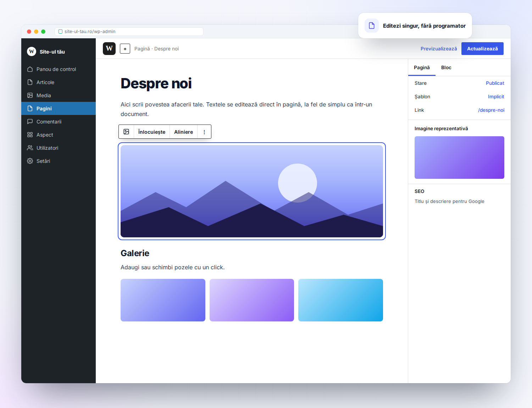Click the Implicit template value

pyautogui.click(x=496, y=97)
